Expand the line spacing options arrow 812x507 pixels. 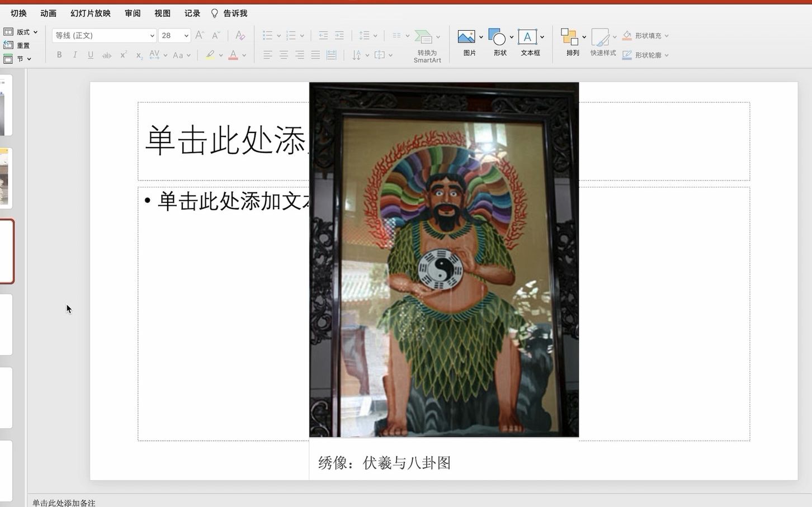click(x=375, y=36)
